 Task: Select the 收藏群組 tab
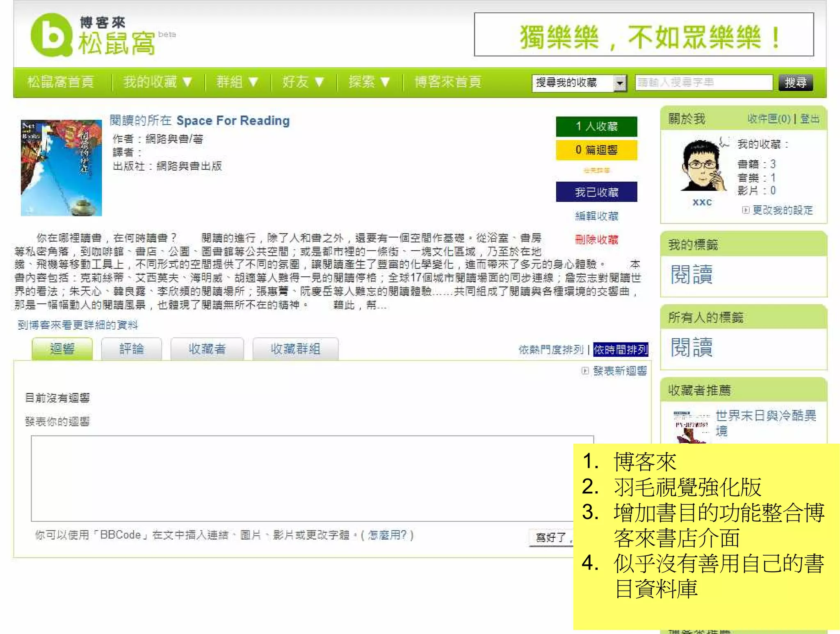pyautogui.click(x=295, y=349)
